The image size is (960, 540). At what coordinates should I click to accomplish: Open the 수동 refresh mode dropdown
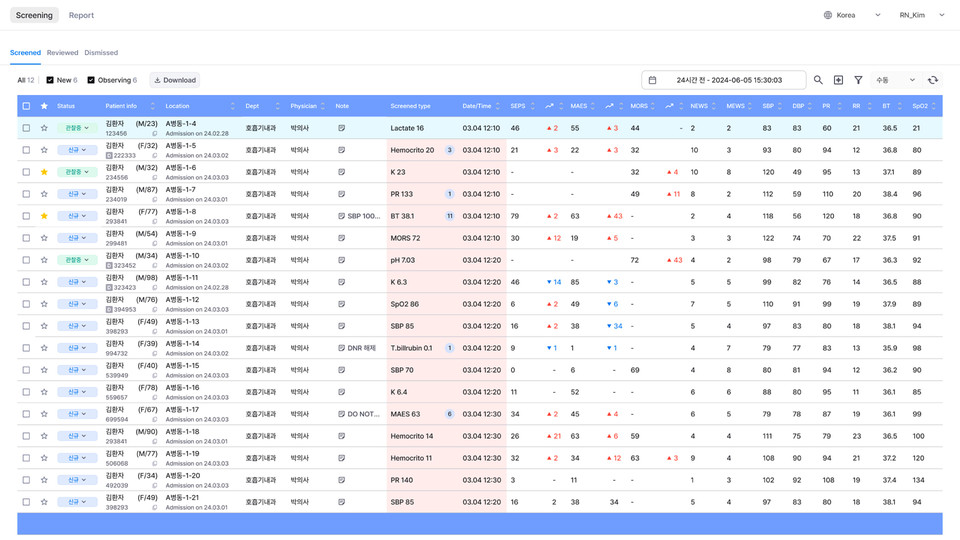pyautogui.click(x=895, y=80)
